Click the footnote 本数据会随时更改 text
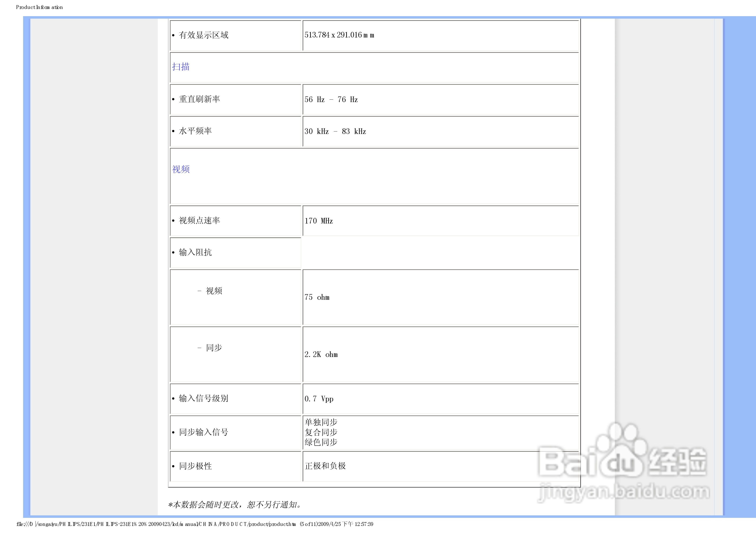 [x=234, y=505]
